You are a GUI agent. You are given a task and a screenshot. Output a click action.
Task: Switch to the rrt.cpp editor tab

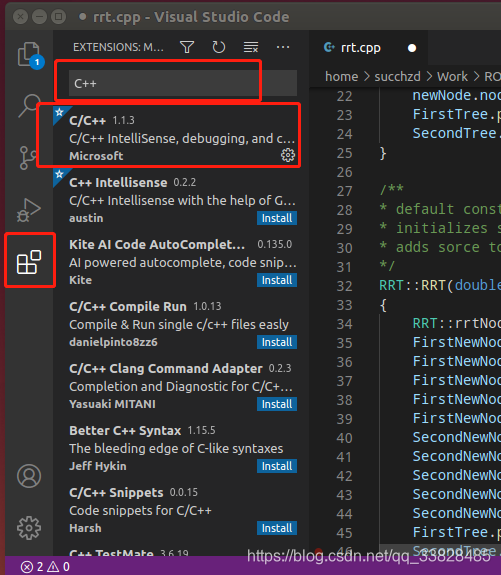click(368, 48)
